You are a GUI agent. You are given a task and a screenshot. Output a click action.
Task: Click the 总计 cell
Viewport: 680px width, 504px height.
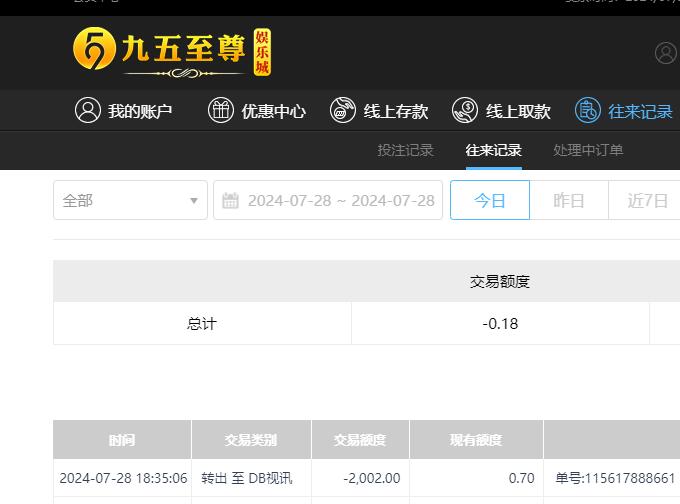coord(202,324)
